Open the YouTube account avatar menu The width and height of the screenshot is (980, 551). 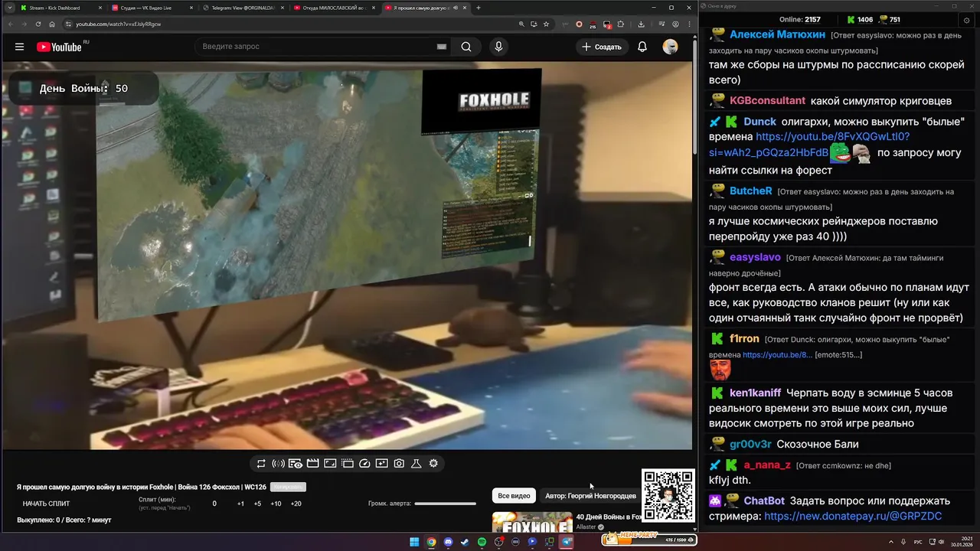pos(670,47)
